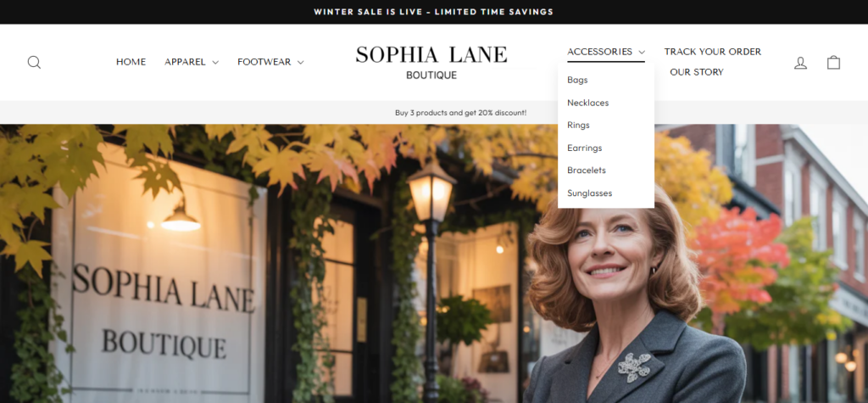Viewport: 868px width, 403px height.
Task: Select Necklaces from Accessories menu
Action: [x=588, y=103]
